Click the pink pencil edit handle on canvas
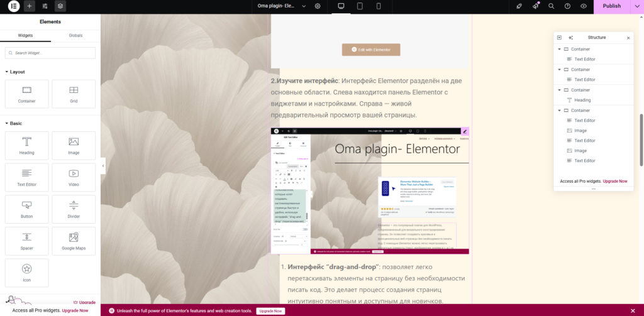 point(465,131)
